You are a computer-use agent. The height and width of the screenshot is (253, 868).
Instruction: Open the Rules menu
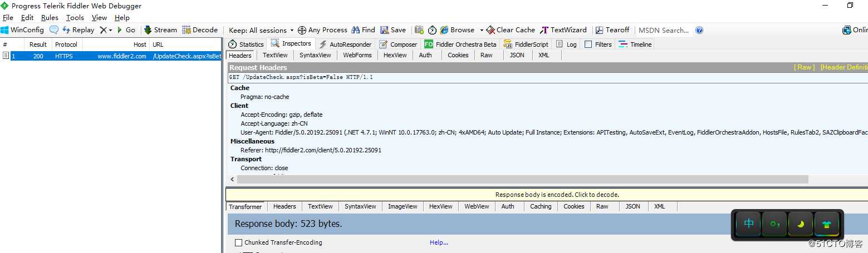(x=50, y=17)
